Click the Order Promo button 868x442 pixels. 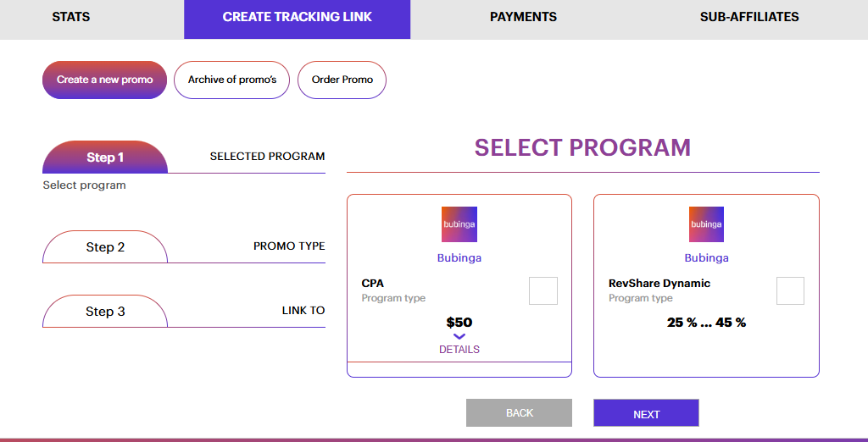[x=342, y=80]
